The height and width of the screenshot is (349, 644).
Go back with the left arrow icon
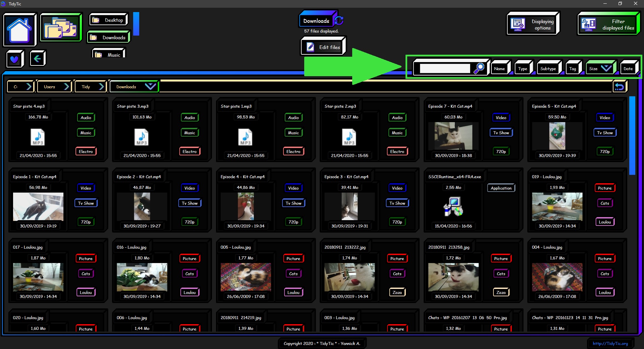click(x=38, y=59)
